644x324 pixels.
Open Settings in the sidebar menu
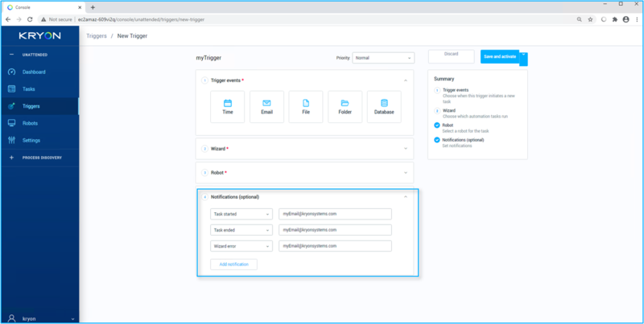[x=31, y=140]
